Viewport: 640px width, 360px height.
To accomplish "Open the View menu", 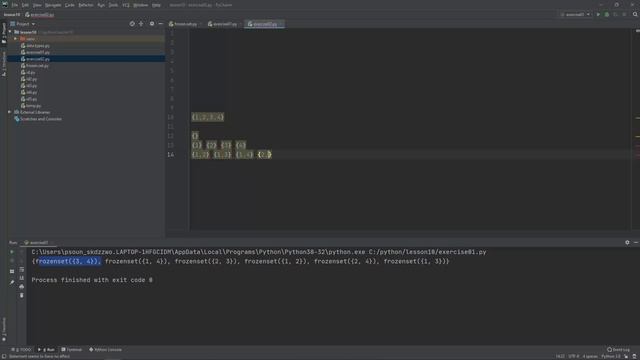I will [x=37, y=5].
